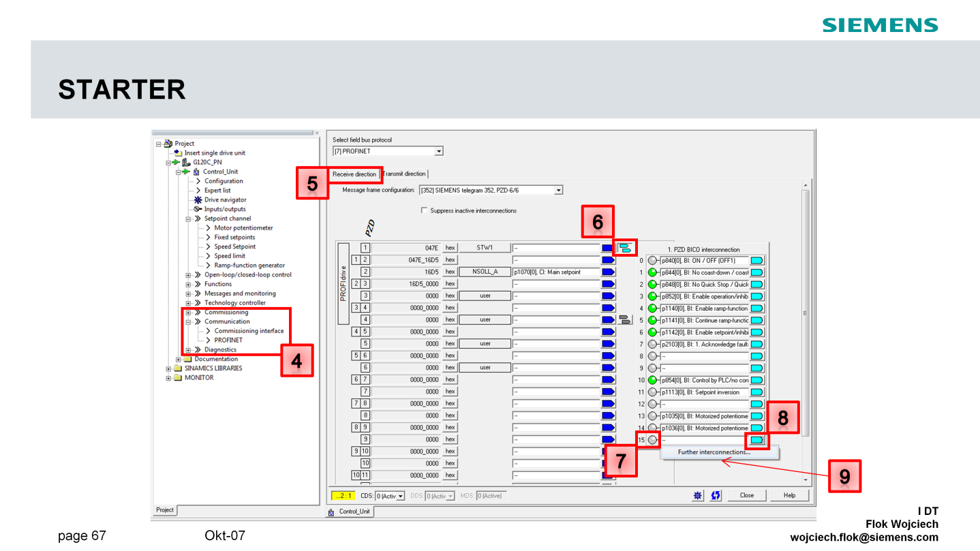Collapse the Setpoint channel tree node
The height and width of the screenshot is (551, 980).
188,219
